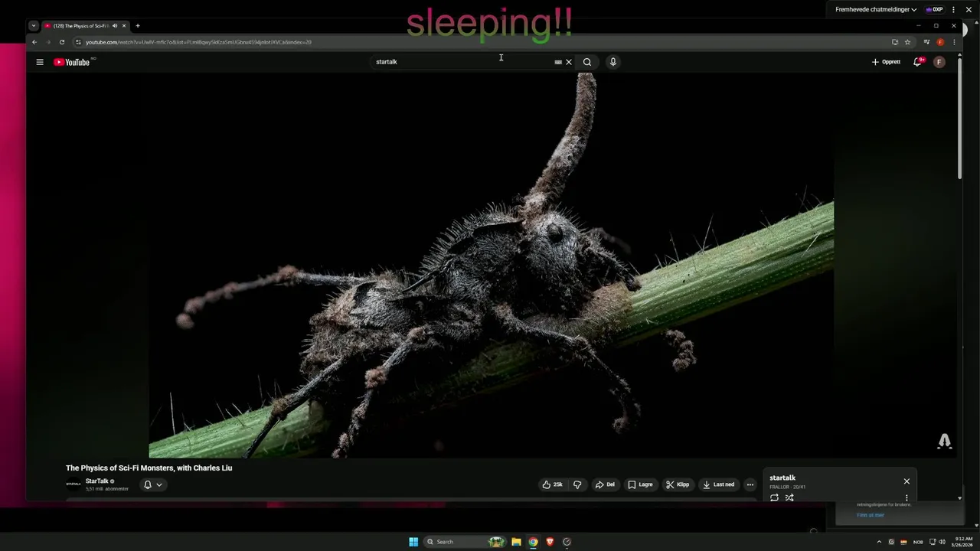
Task: Dislike the video with thumbs down
Action: [577, 484]
